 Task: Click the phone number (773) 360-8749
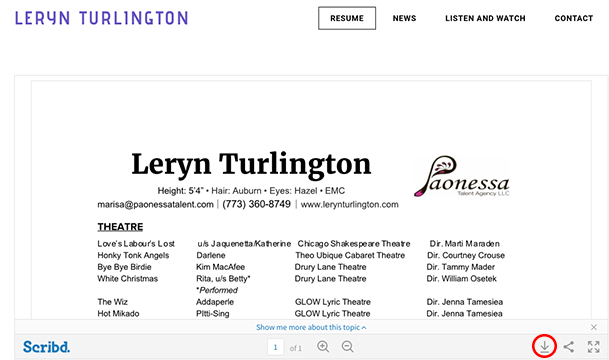point(256,204)
